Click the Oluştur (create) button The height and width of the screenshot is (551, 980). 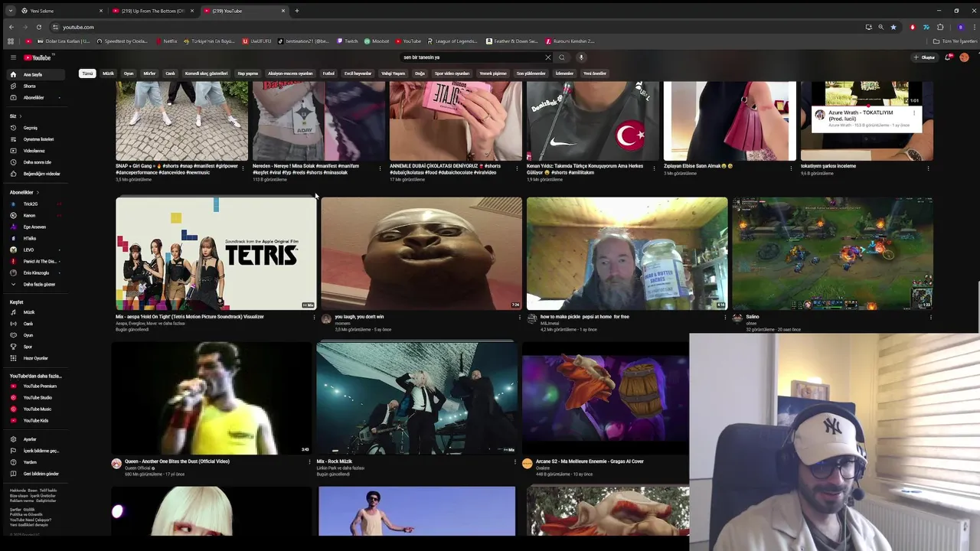tap(924, 57)
